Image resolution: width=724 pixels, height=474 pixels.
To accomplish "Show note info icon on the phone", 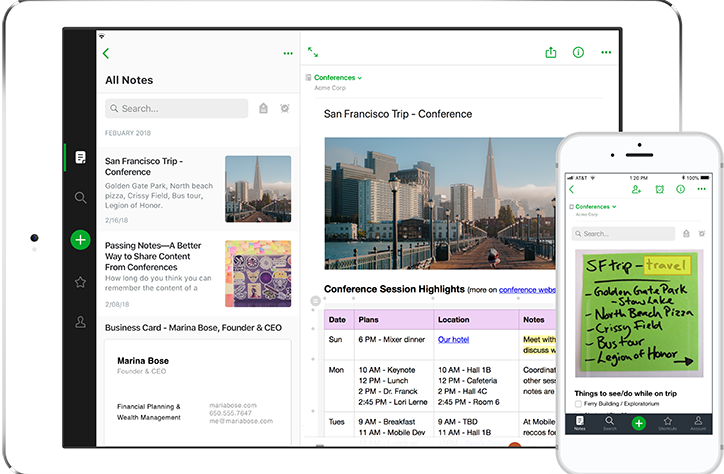I will coord(681,189).
